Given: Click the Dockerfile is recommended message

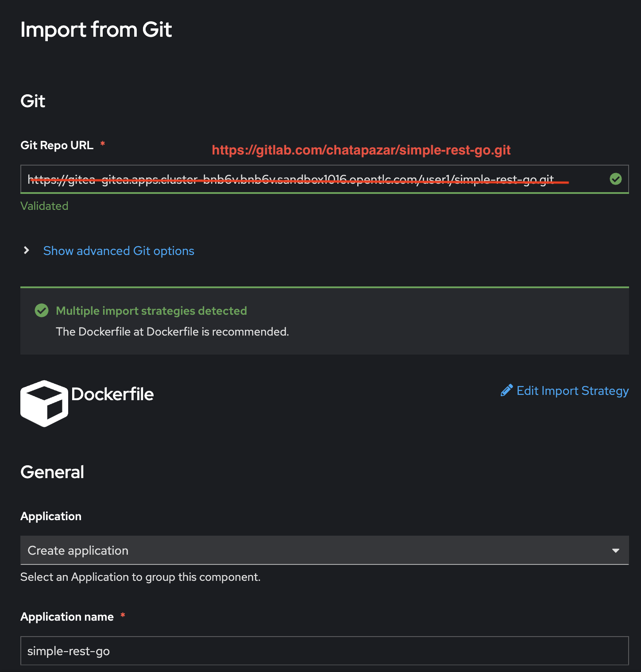Looking at the screenshot, I should click(172, 332).
